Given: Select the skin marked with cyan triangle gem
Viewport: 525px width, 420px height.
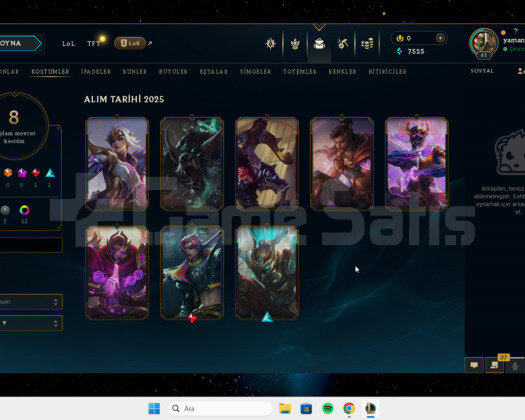Looking at the screenshot, I should [x=267, y=273].
